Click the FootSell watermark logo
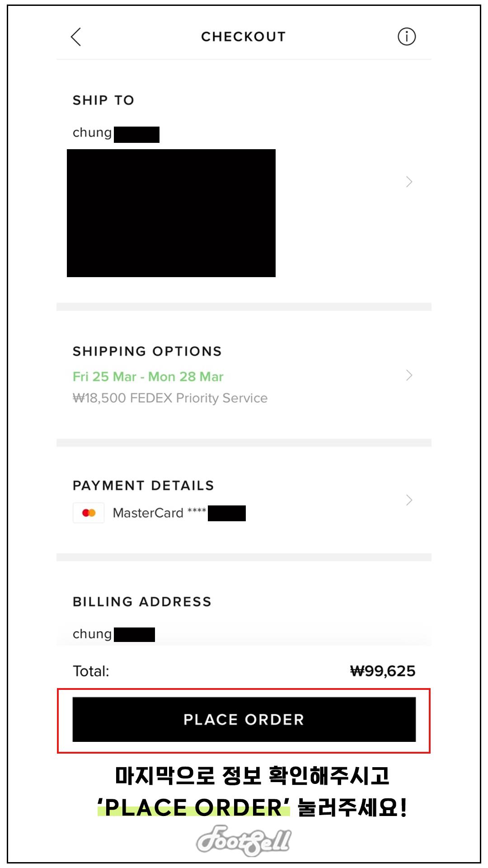The width and height of the screenshot is (488, 868). tap(244, 840)
